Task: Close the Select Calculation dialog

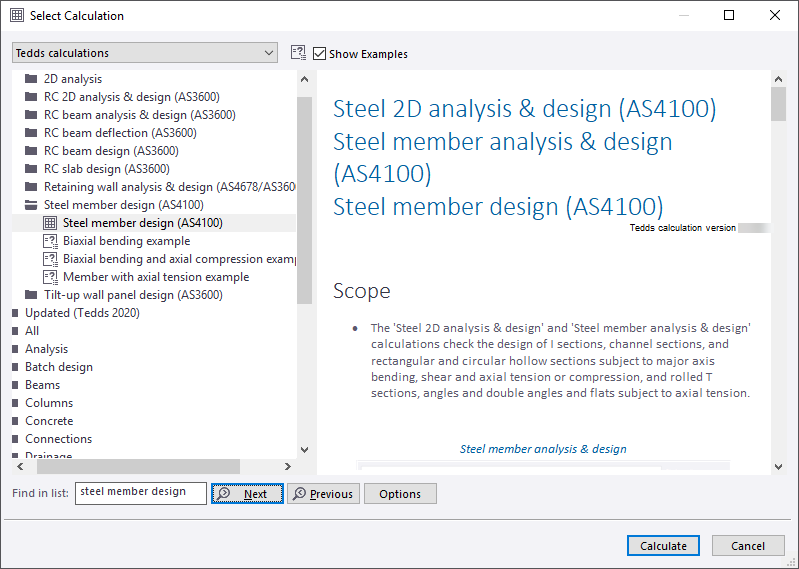Action: (x=775, y=15)
